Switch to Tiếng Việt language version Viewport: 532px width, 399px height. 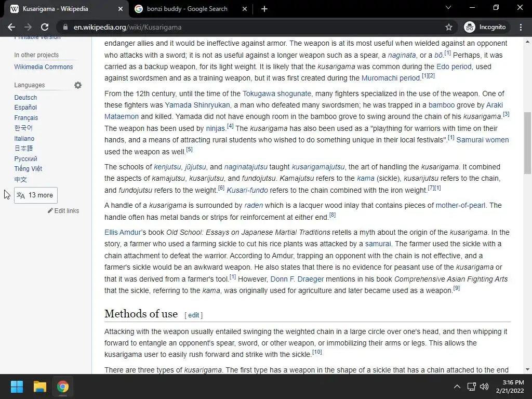(x=28, y=169)
